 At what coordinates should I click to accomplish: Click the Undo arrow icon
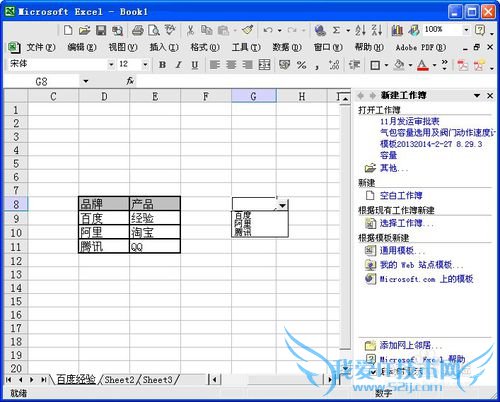(268, 30)
